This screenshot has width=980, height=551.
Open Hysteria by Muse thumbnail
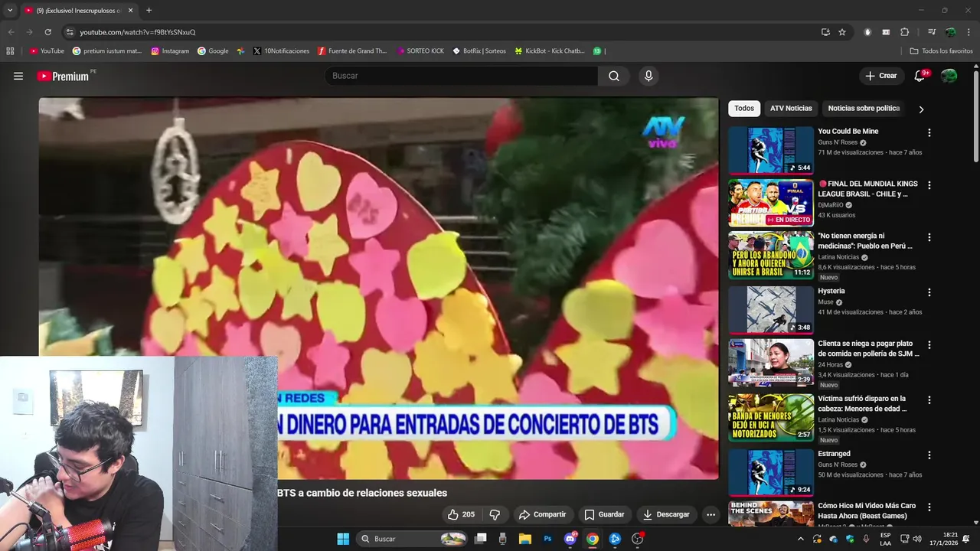coord(771,310)
